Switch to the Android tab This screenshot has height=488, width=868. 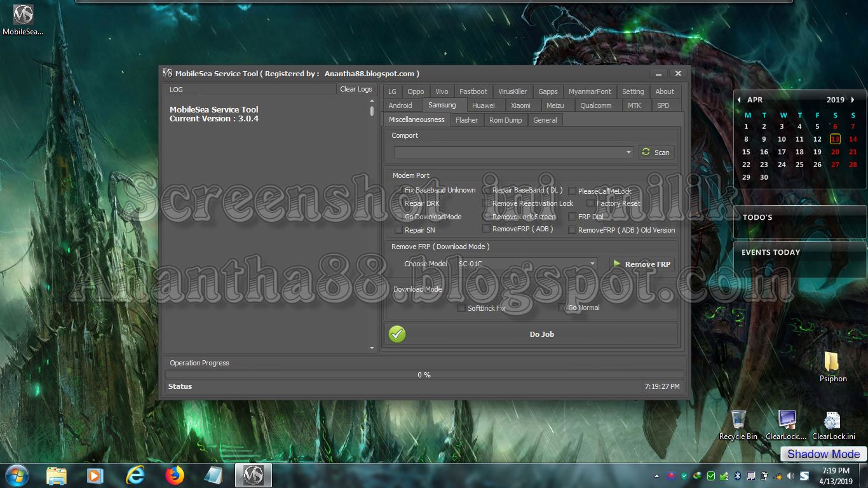point(400,105)
